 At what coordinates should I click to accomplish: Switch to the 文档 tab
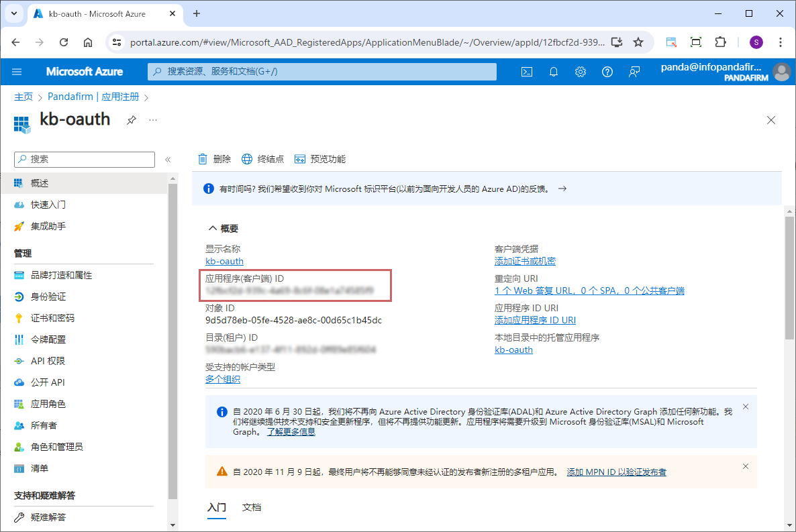pyautogui.click(x=252, y=507)
